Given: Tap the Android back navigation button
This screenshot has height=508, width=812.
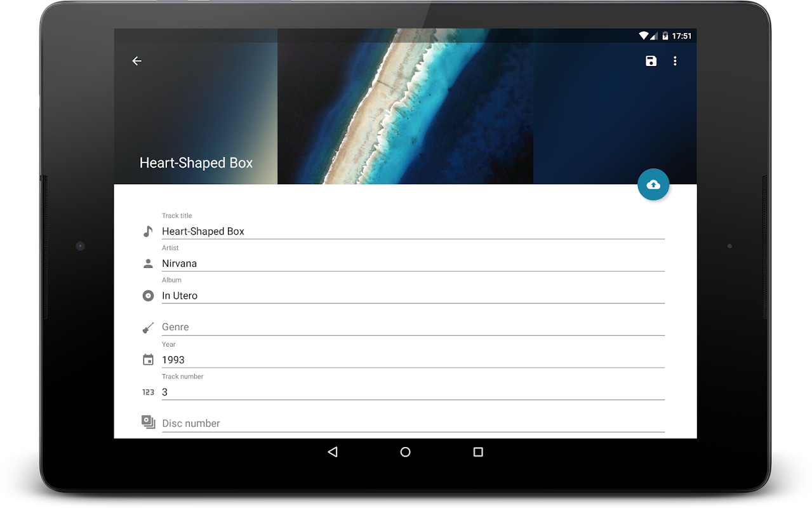Looking at the screenshot, I should [x=333, y=452].
